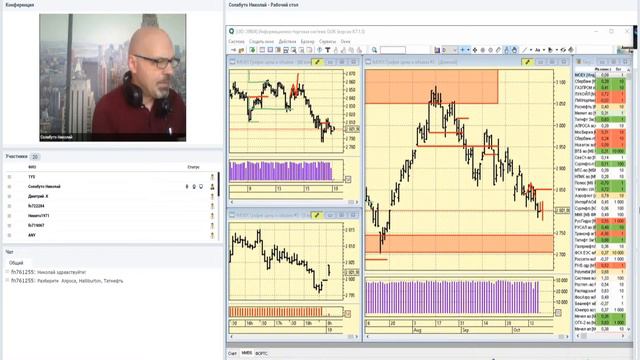Click the QUIK application logo icon in the title bar
The image size is (640, 360).
(231, 31)
